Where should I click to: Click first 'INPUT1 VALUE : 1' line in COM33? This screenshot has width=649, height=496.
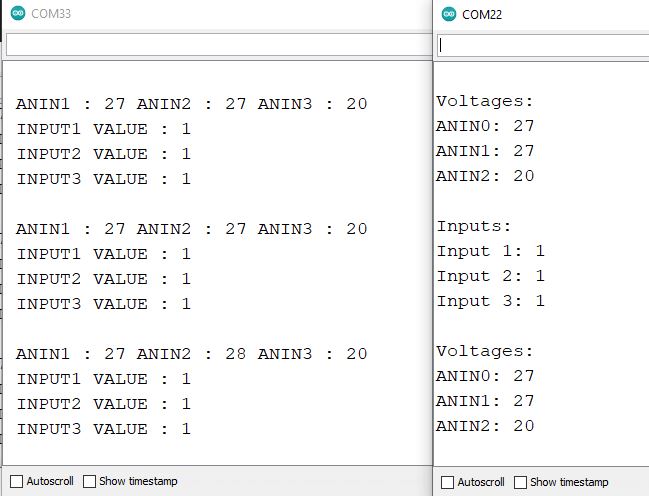tap(103, 129)
